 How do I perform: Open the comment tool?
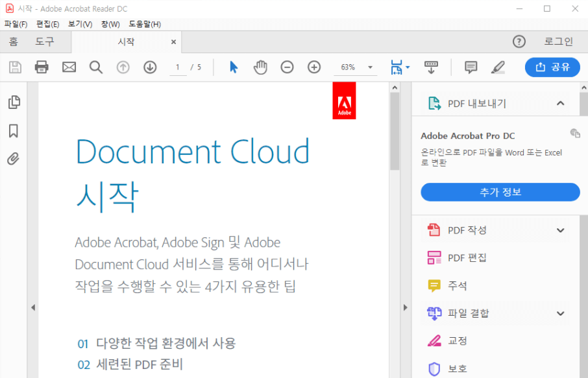click(x=470, y=67)
